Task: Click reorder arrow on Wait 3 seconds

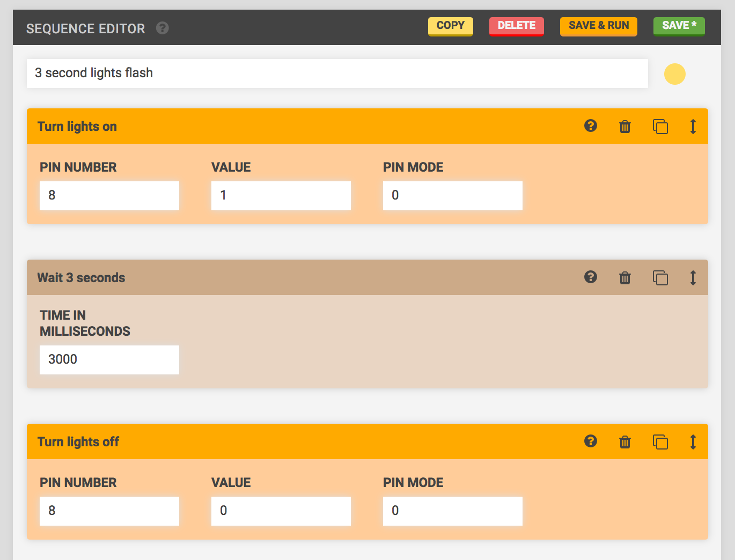Action: tap(693, 278)
